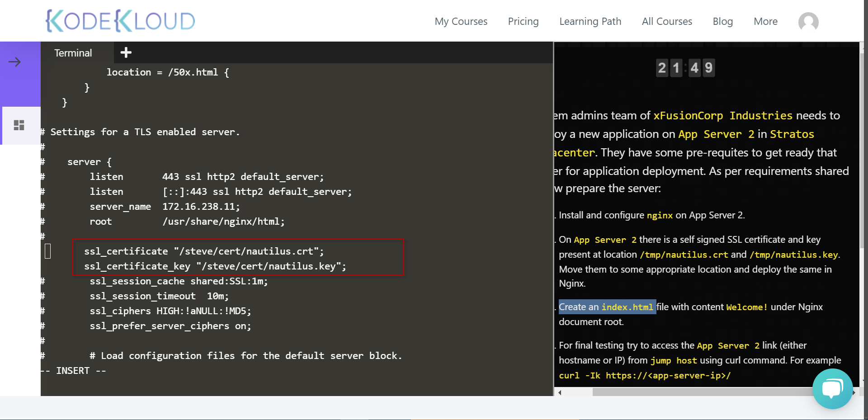This screenshot has height=420, width=868.
Task: Click 'jump host' text in task
Action: tap(674, 360)
